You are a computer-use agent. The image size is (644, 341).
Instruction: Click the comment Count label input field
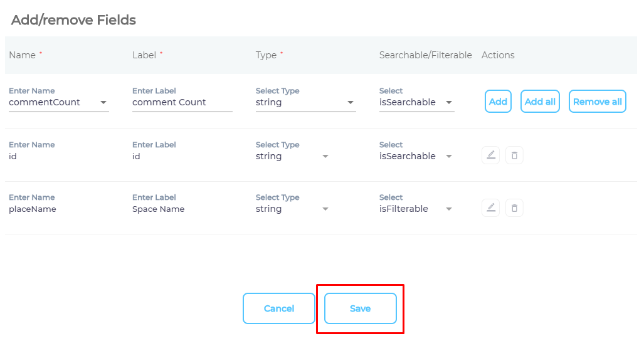[182, 103]
